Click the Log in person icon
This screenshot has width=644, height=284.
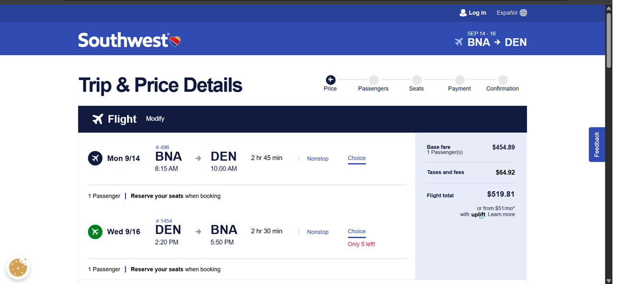point(463,13)
